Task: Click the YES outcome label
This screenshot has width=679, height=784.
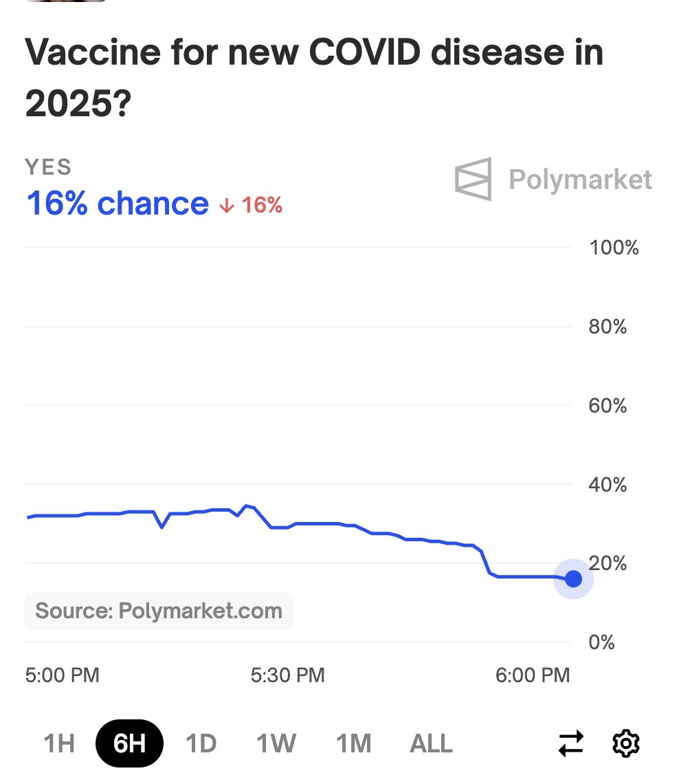Action: [x=49, y=167]
